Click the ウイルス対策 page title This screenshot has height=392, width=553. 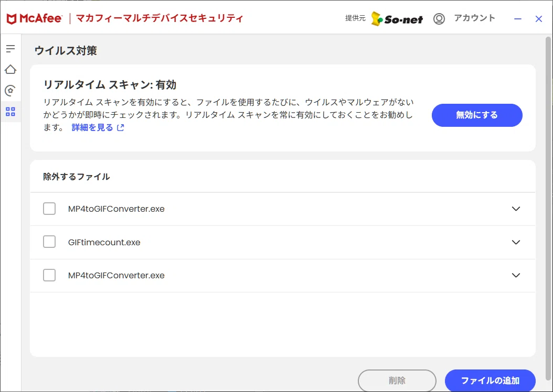point(66,51)
